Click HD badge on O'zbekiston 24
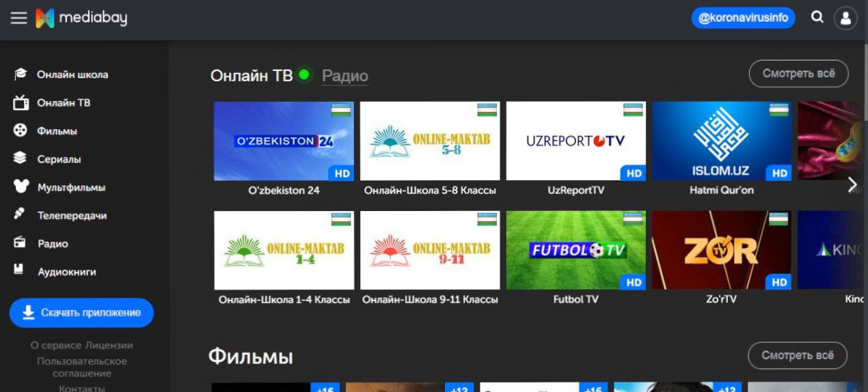Viewport: 868px width, 392px height. point(342,173)
